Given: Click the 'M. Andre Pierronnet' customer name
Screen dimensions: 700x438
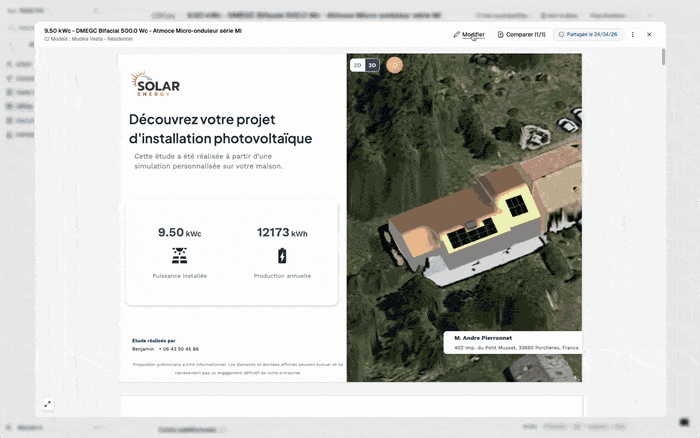Looking at the screenshot, I should point(483,338).
